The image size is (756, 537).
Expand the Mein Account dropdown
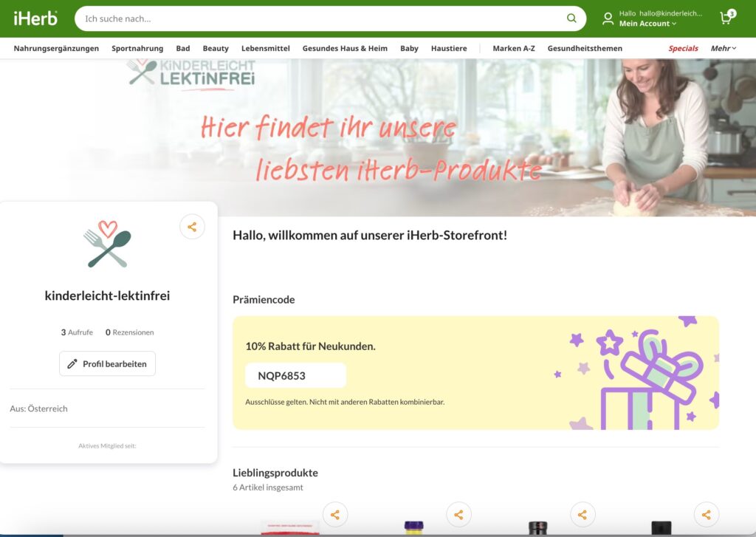(647, 24)
